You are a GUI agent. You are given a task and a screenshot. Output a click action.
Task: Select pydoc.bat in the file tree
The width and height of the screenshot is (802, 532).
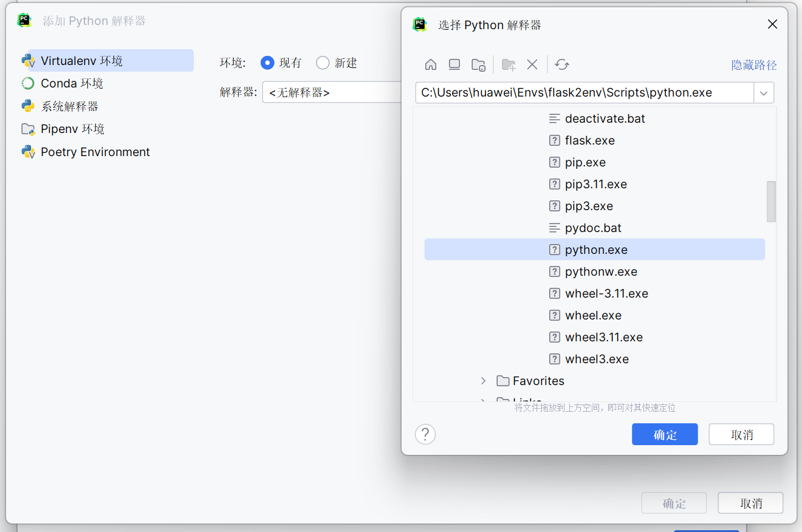(x=594, y=228)
